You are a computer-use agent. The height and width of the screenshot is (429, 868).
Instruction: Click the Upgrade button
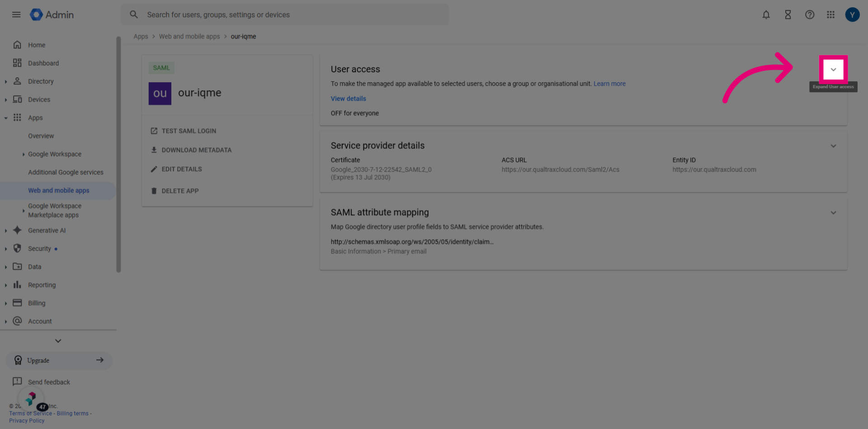pyautogui.click(x=59, y=360)
